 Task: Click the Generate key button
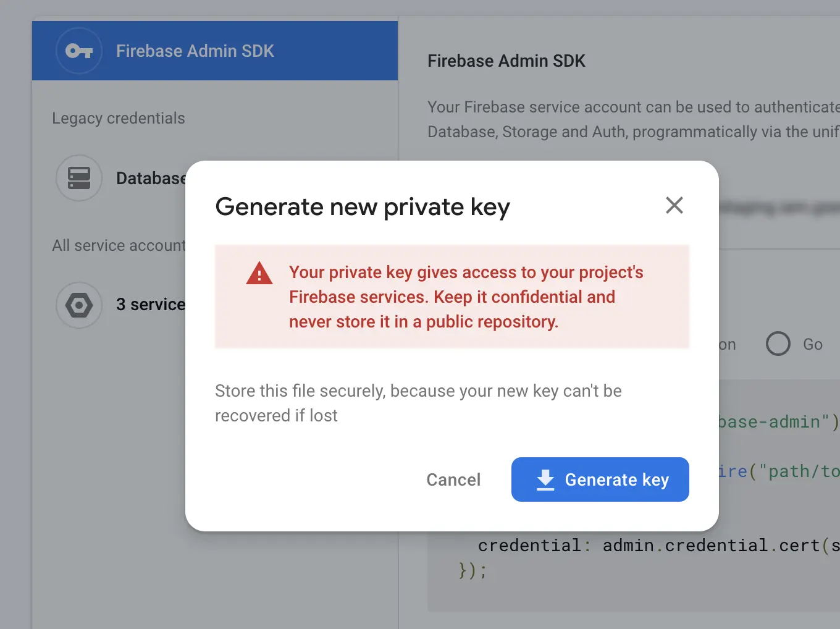point(600,479)
